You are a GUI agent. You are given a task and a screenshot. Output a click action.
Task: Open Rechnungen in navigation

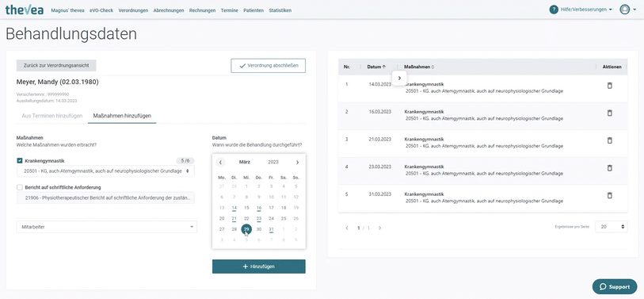202,10
